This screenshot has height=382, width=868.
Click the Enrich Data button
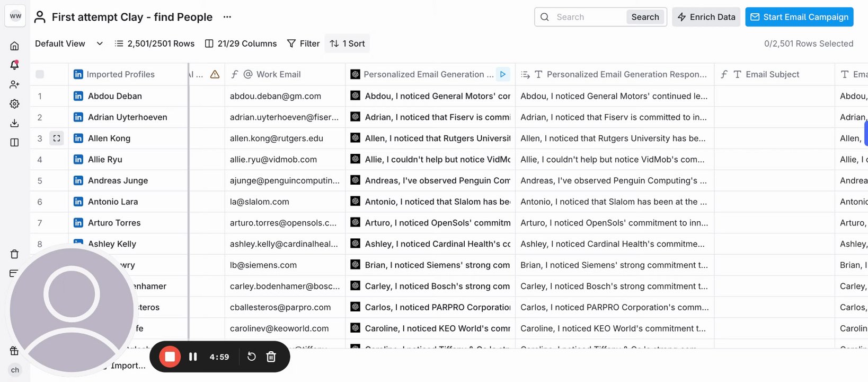(x=706, y=17)
